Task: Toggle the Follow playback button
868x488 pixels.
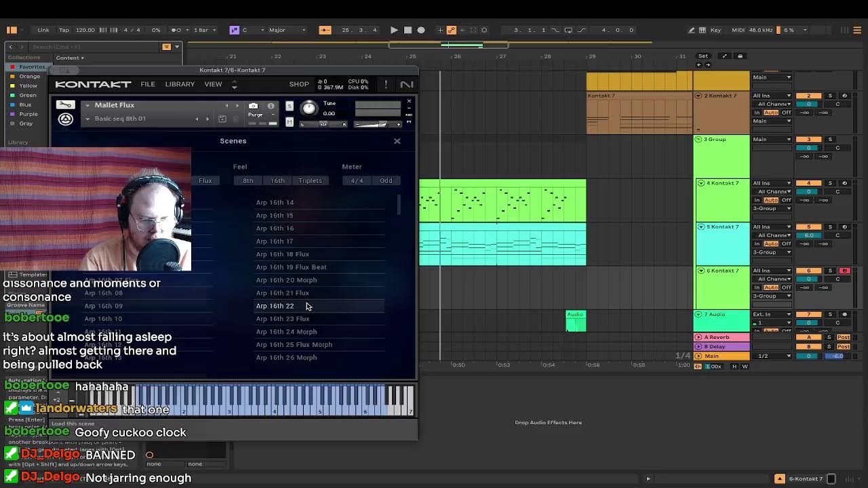Action: (325, 30)
